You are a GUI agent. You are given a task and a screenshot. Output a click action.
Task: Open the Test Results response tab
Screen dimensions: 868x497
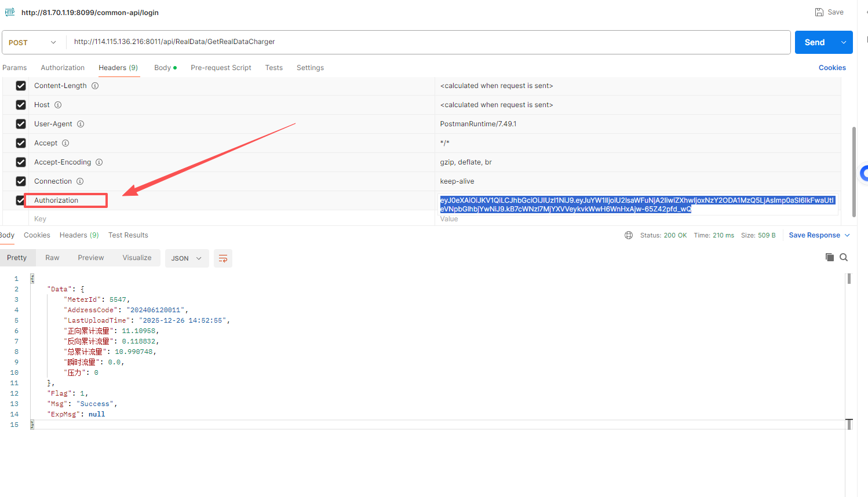pyautogui.click(x=128, y=235)
